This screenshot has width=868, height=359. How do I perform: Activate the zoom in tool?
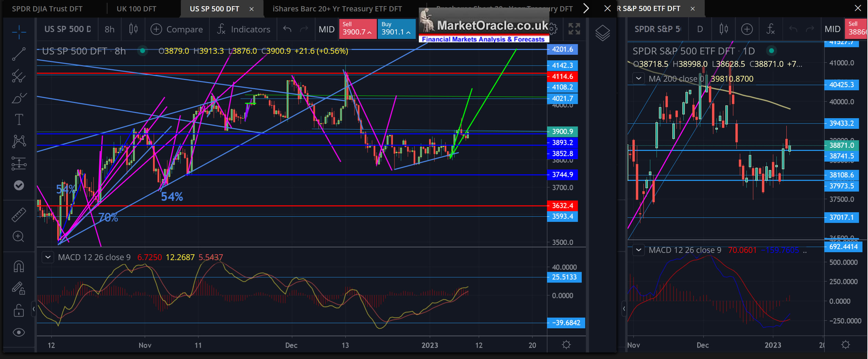point(18,237)
